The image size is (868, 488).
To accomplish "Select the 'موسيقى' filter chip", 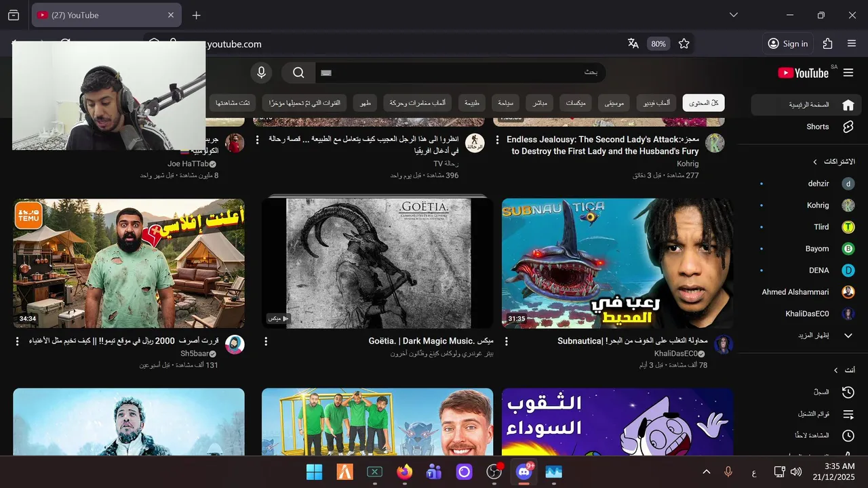I will 614,103.
